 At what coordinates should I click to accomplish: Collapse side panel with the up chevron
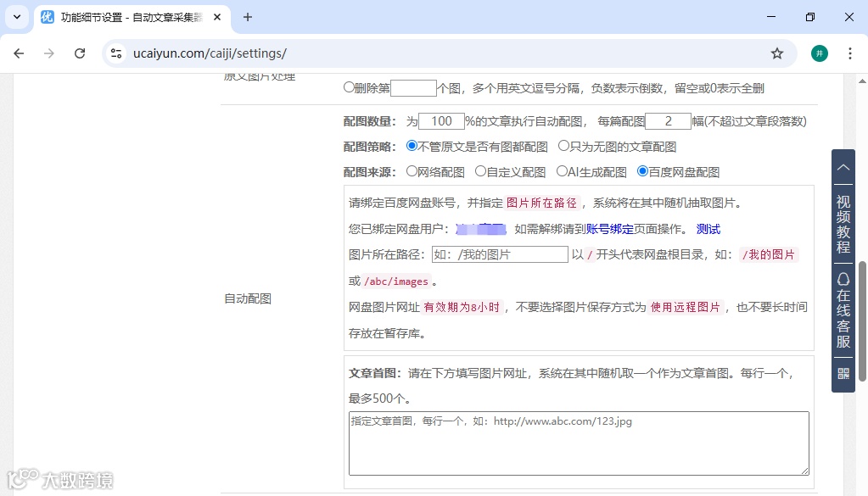point(843,167)
